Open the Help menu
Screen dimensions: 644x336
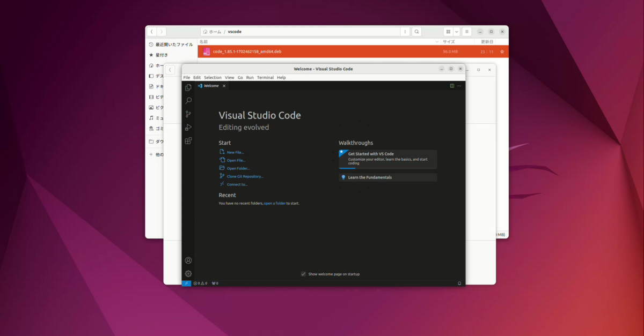click(x=281, y=78)
